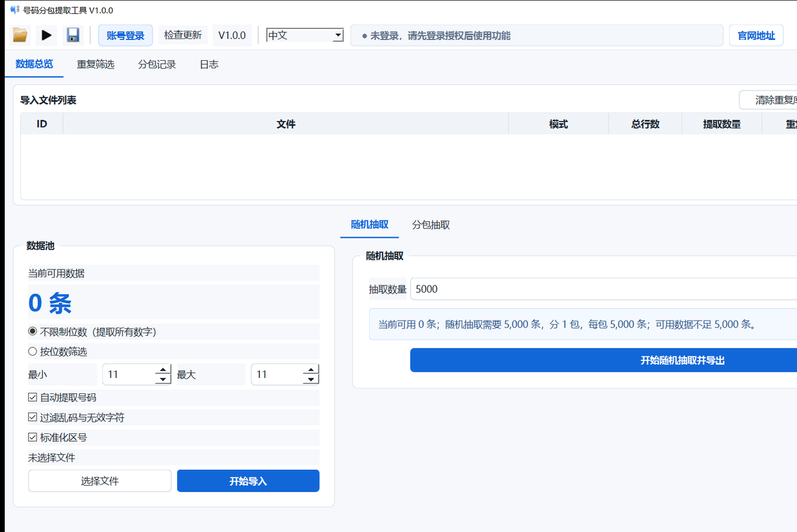Switch to the 日志 tab
Viewport: 797px width, 532px height.
point(209,64)
